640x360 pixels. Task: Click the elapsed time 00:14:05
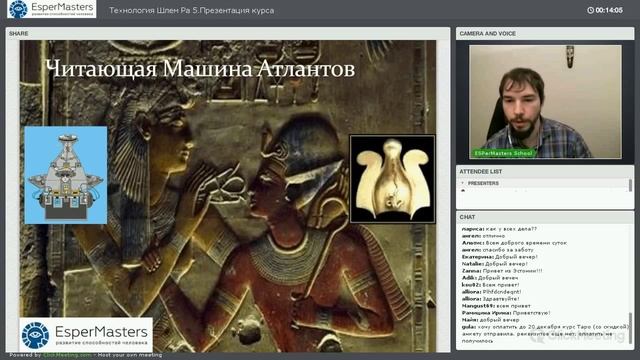pyautogui.click(x=609, y=10)
